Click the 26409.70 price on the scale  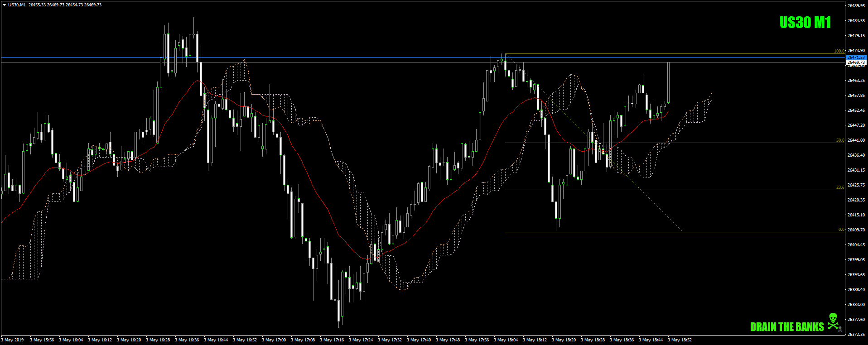coord(856,230)
